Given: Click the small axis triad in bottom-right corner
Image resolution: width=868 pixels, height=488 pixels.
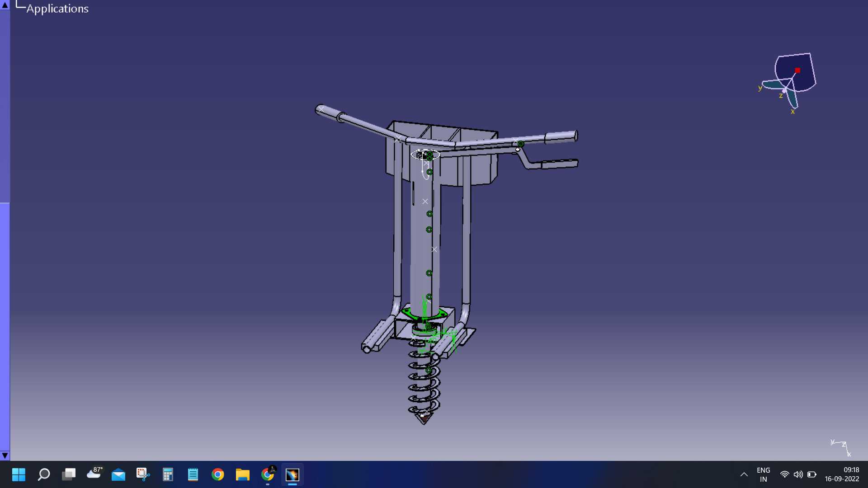Looking at the screenshot, I should (x=841, y=448).
